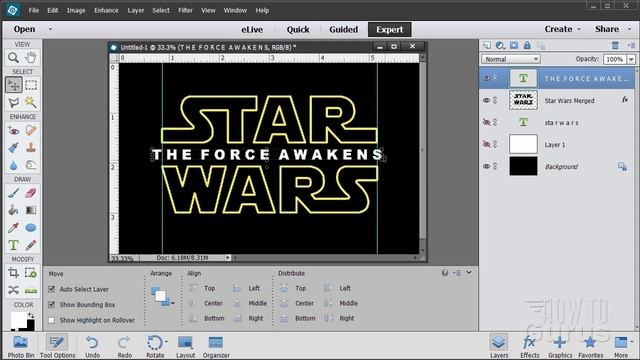This screenshot has height=360, width=640.
Task: Open the Enhance menu
Action: (106, 10)
